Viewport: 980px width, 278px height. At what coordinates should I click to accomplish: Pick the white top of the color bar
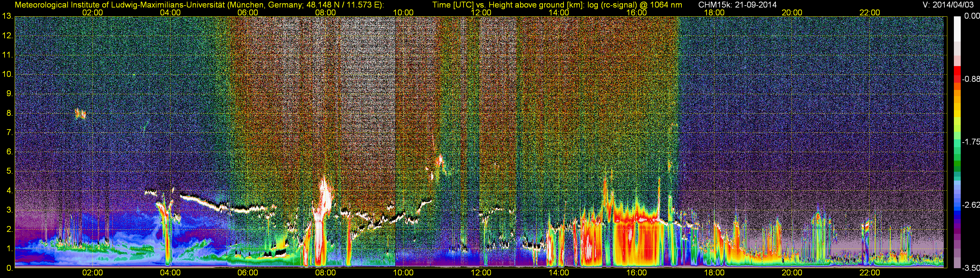(x=957, y=27)
